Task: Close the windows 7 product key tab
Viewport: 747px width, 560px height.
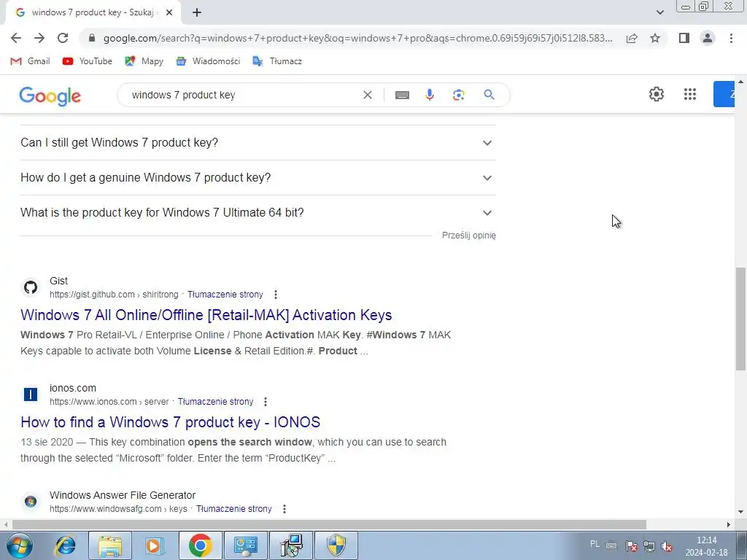Action: (x=169, y=12)
